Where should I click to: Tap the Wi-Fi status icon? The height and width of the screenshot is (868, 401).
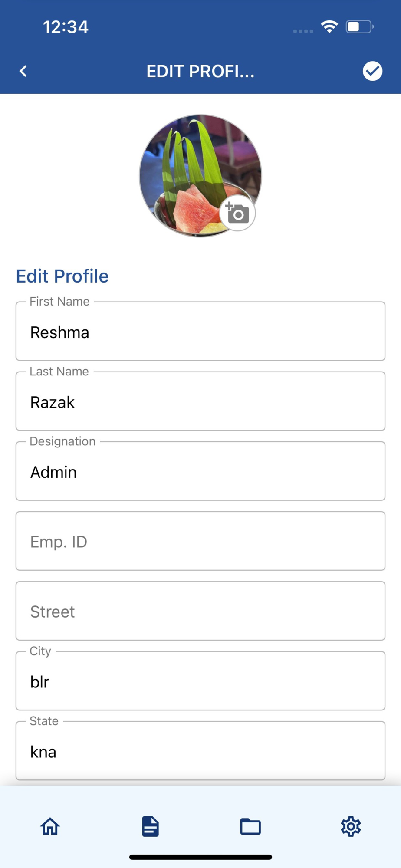[x=329, y=27]
